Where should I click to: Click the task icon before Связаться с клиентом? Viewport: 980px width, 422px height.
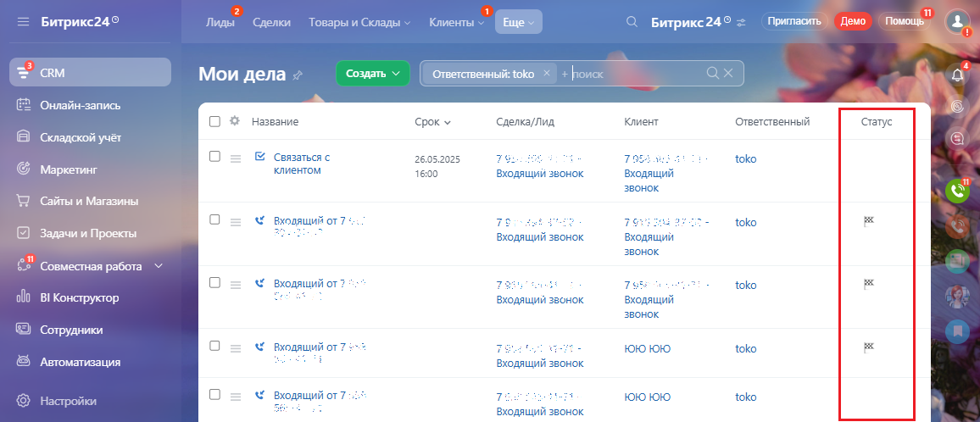click(x=260, y=156)
